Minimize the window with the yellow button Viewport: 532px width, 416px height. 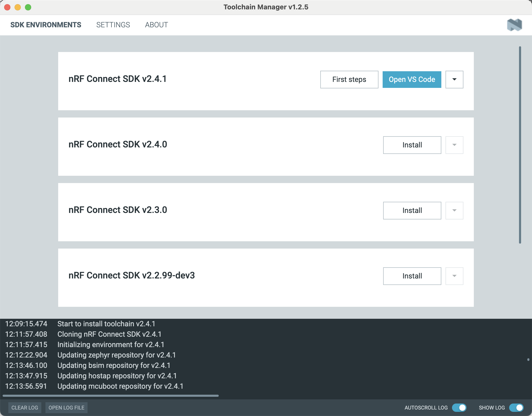click(18, 7)
